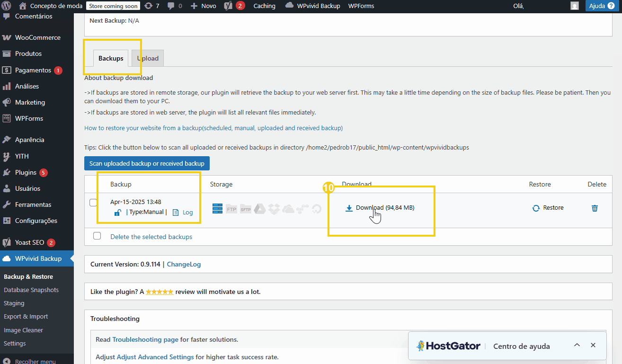Open WPvivid Settings submenu item
The image size is (622, 364).
[x=15, y=343]
